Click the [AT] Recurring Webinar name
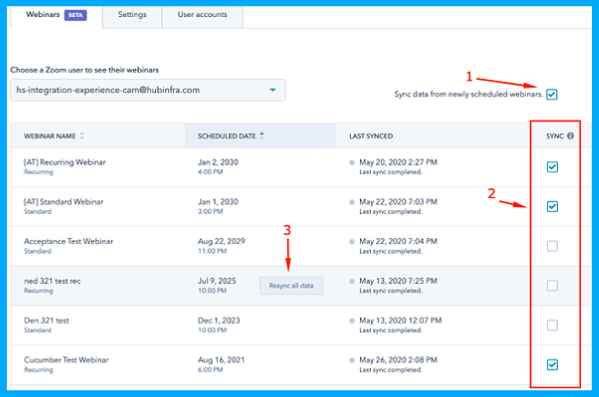Viewport: 599px width, 397px height. (65, 162)
